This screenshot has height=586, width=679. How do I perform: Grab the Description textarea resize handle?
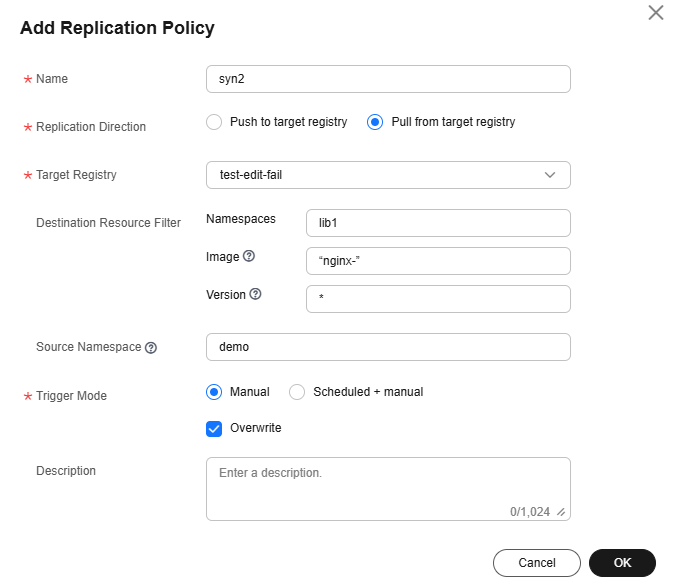(x=561, y=512)
